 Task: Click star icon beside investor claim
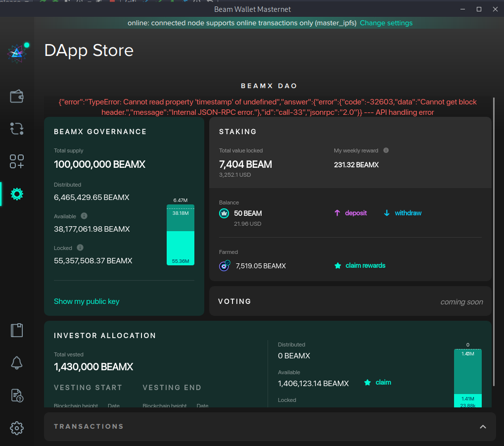pyautogui.click(x=367, y=382)
